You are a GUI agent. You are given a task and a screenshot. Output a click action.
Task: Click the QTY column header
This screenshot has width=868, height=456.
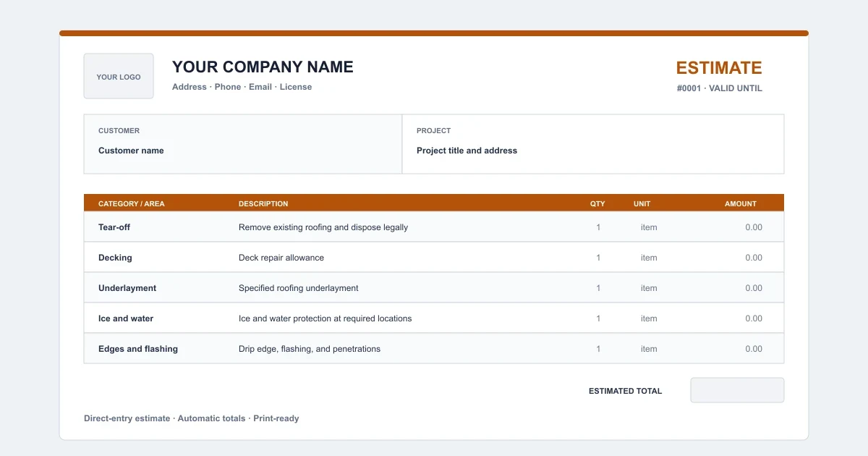coord(597,204)
